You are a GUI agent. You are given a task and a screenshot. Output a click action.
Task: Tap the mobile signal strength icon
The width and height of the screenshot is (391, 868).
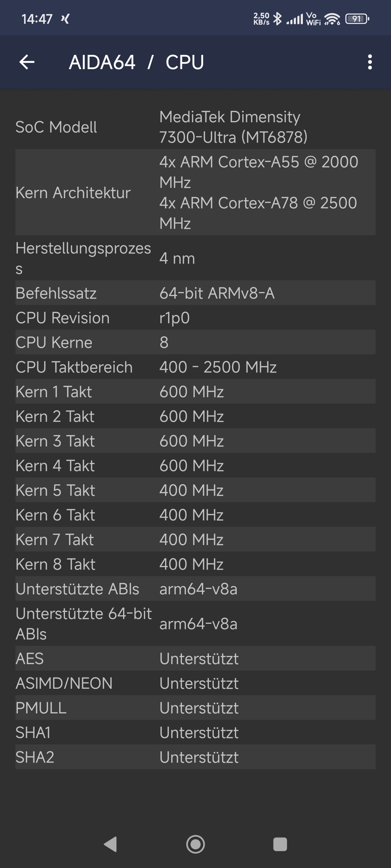tap(295, 19)
